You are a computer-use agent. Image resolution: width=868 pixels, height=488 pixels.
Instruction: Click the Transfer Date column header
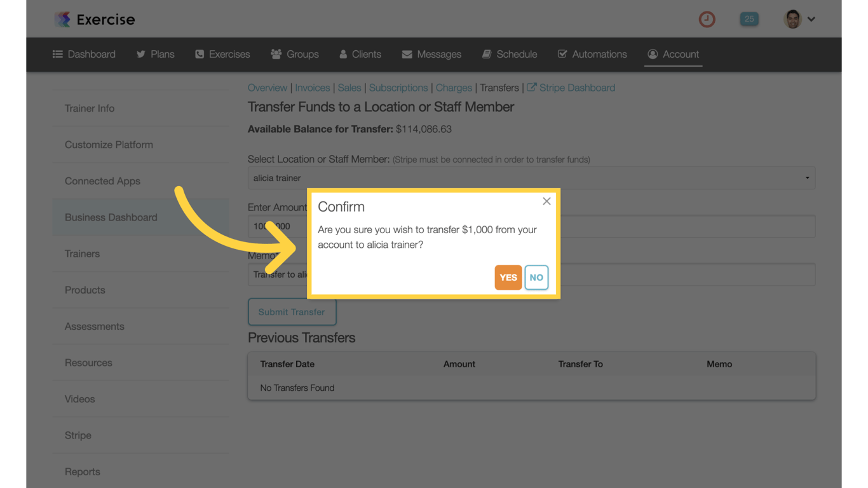(x=287, y=364)
